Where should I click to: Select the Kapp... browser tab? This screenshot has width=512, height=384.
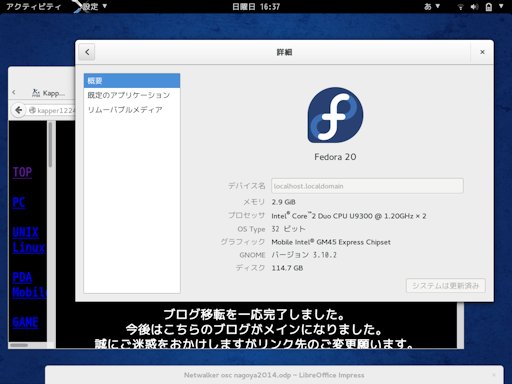point(49,93)
